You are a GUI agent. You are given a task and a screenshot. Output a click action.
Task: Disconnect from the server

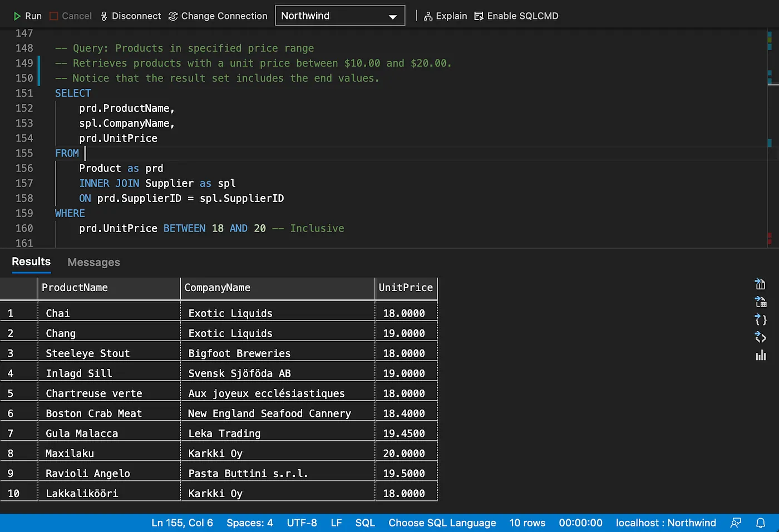click(131, 16)
